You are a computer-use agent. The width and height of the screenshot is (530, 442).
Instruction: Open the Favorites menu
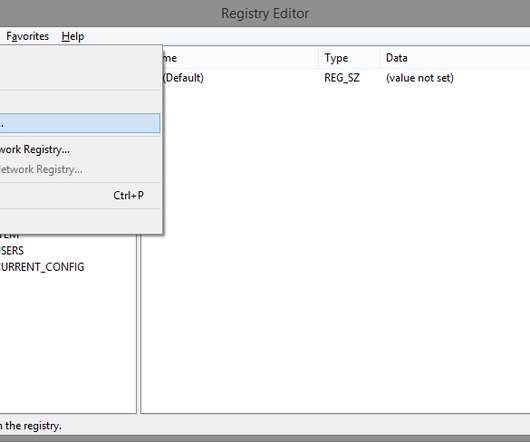(27, 36)
